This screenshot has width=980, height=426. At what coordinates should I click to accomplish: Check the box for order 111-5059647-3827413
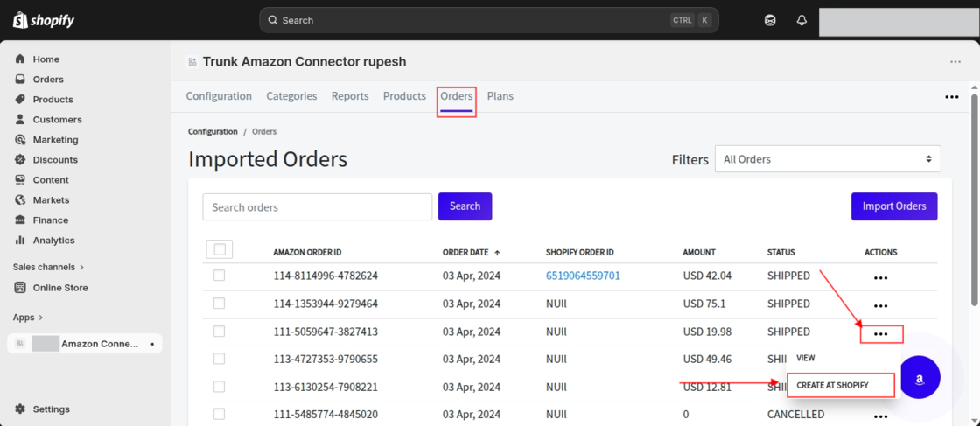pyautogui.click(x=219, y=332)
